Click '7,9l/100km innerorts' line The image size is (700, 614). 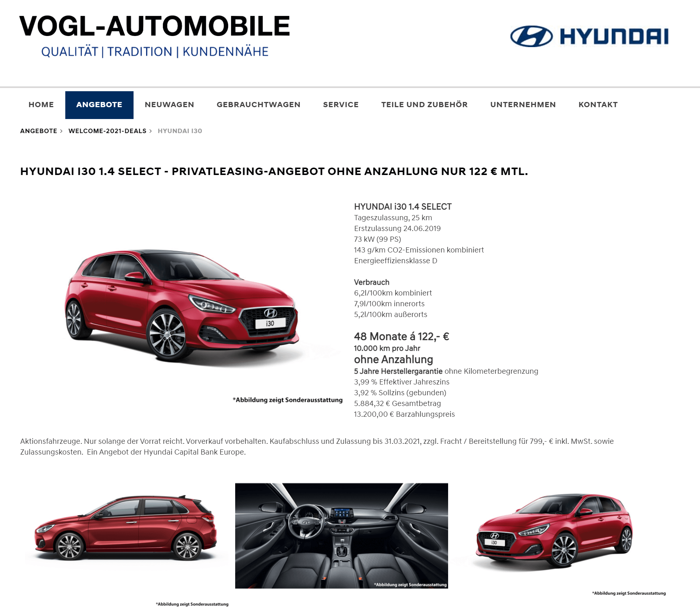(389, 304)
